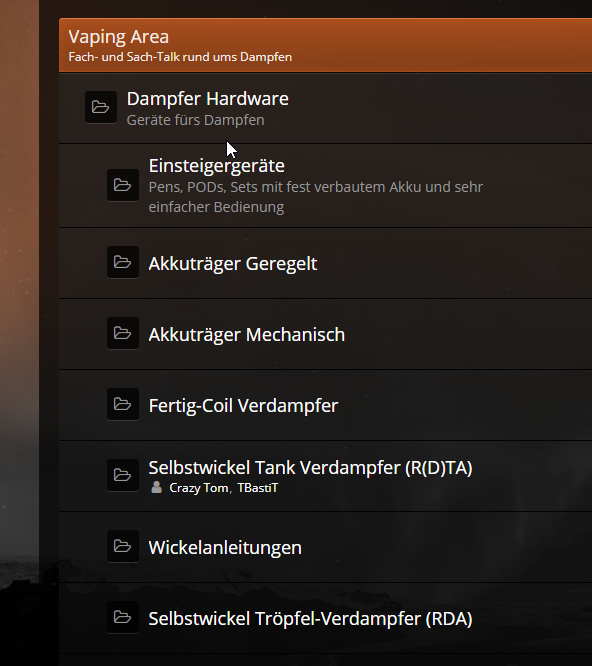
Task: Click folder icon for Selbstwickel Tröpfel-Verdampfer
Action: pyautogui.click(x=123, y=617)
